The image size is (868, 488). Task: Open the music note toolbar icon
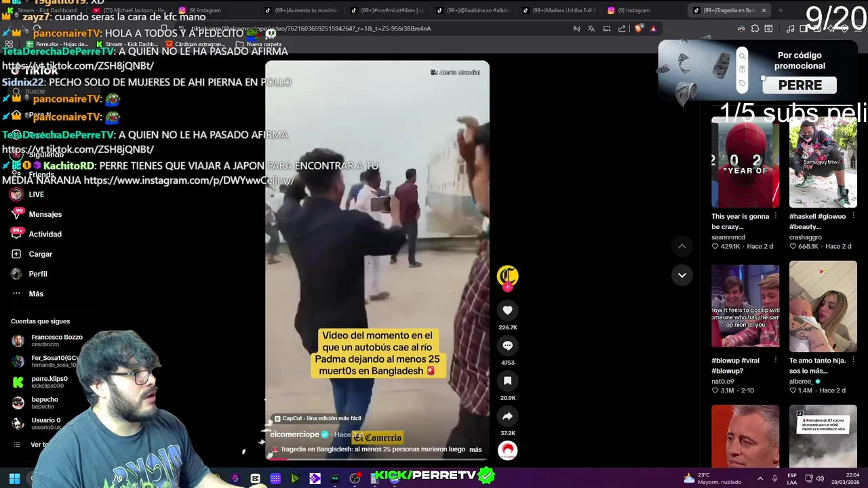click(x=790, y=28)
